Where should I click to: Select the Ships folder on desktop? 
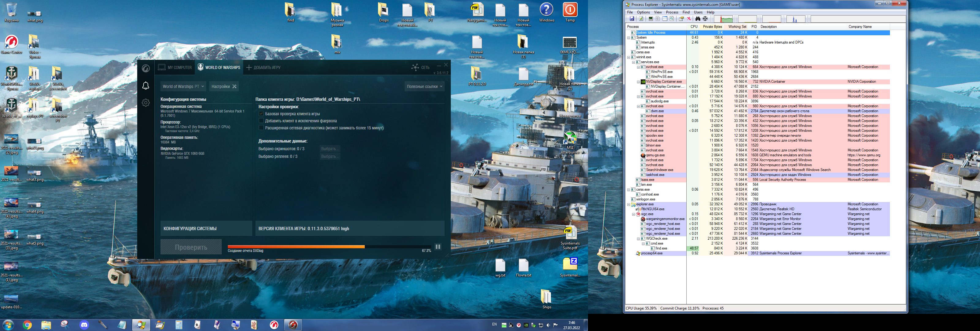click(547, 299)
